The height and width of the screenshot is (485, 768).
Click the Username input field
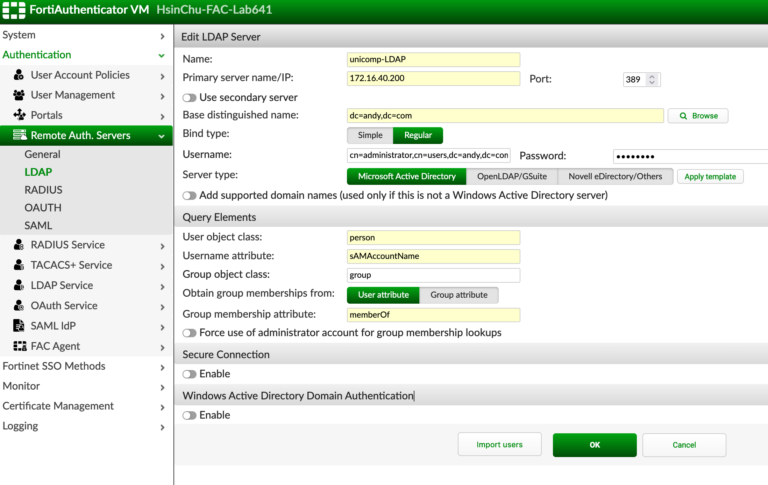pyautogui.click(x=429, y=155)
